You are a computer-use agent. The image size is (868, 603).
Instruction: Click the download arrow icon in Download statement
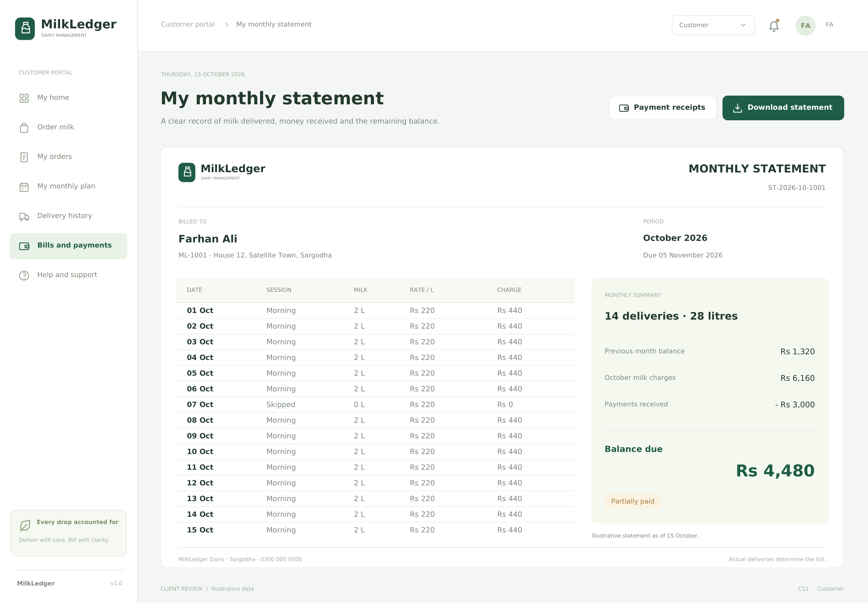click(x=737, y=108)
